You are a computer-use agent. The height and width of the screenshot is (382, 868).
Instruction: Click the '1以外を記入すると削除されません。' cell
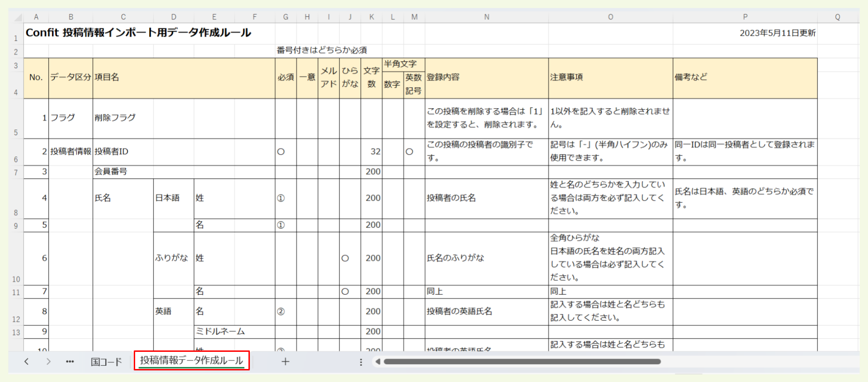[x=611, y=118]
